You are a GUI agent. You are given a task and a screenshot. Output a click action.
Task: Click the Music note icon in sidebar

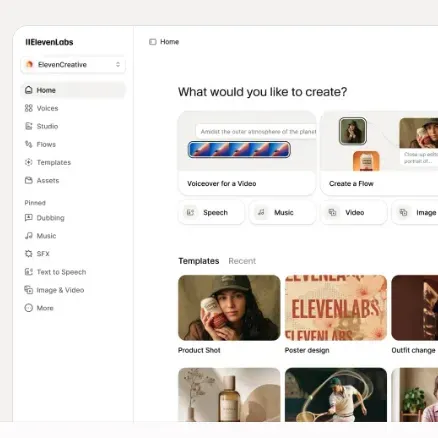click(29, 236)
